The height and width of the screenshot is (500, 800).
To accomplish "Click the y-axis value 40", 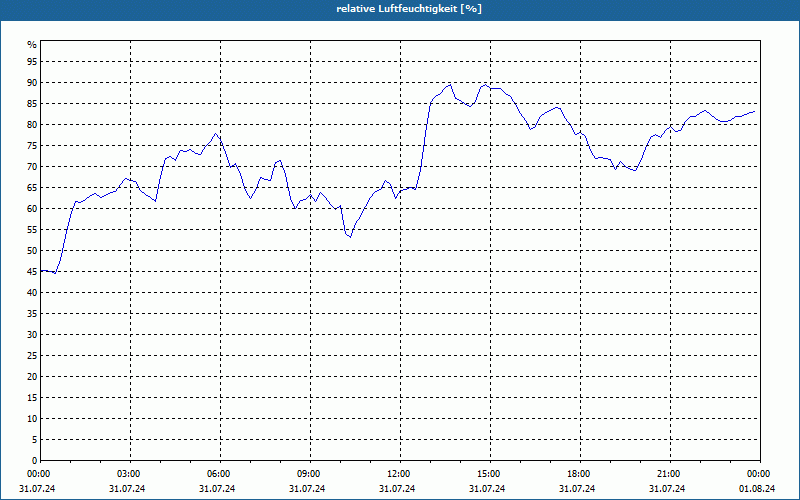I will coord(32,293).
